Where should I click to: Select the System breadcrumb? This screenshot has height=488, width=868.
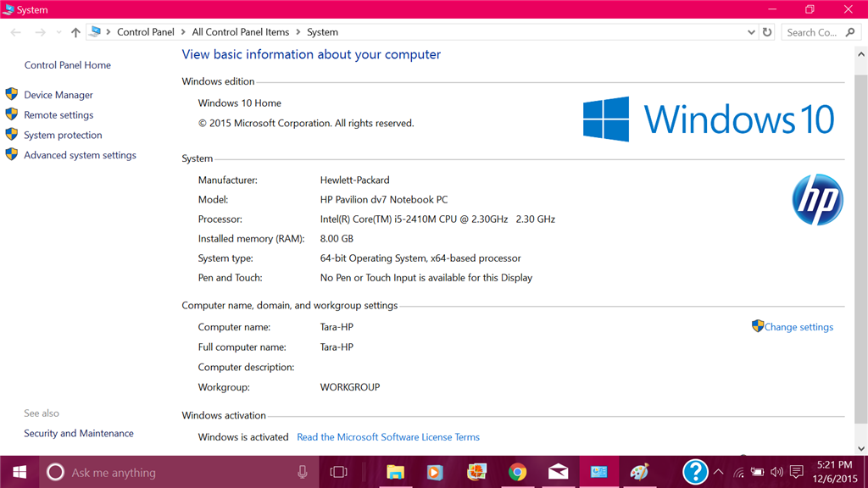click(x=322, y=32)
